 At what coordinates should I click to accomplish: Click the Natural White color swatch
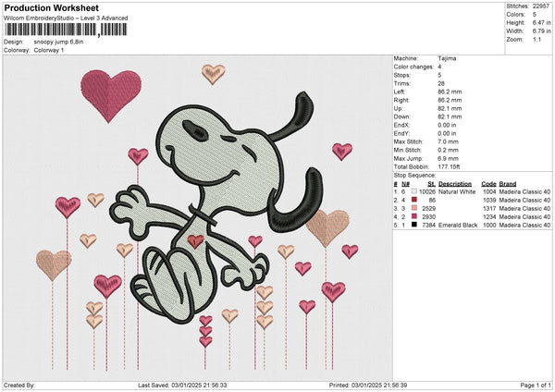click(413, 191)
